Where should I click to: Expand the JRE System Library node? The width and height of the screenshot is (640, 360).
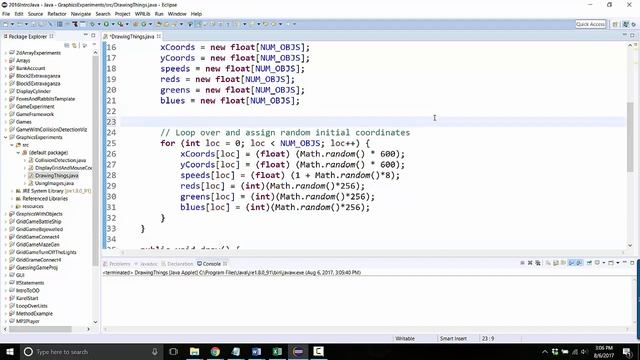pos(12,191)
